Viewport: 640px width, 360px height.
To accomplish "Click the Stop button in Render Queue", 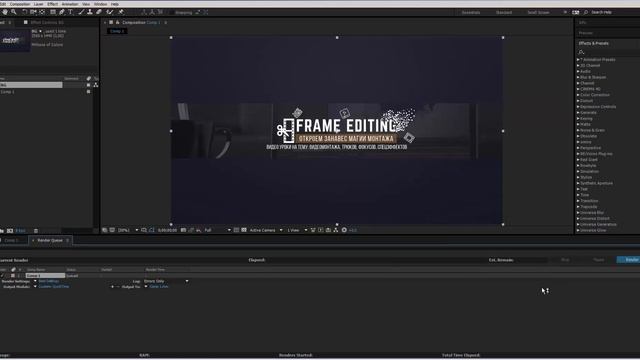I will [x=565, y=260].
